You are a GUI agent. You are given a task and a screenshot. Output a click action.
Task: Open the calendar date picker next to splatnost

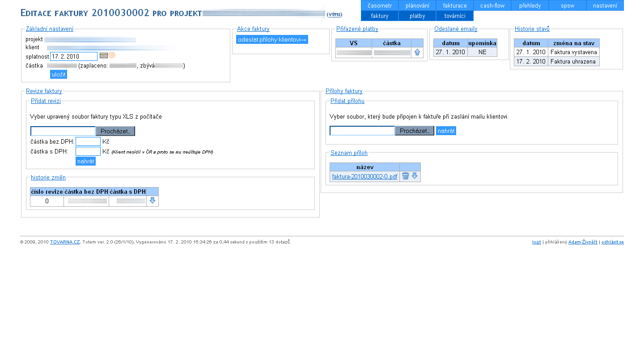pyautogui.click(x=103, y=55)
